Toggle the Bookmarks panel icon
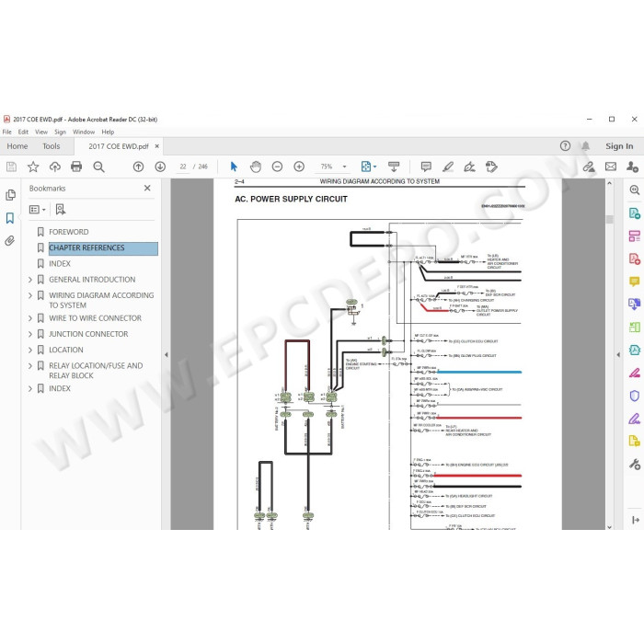Viewport: 644px width, 644px height. coord(10,218)
